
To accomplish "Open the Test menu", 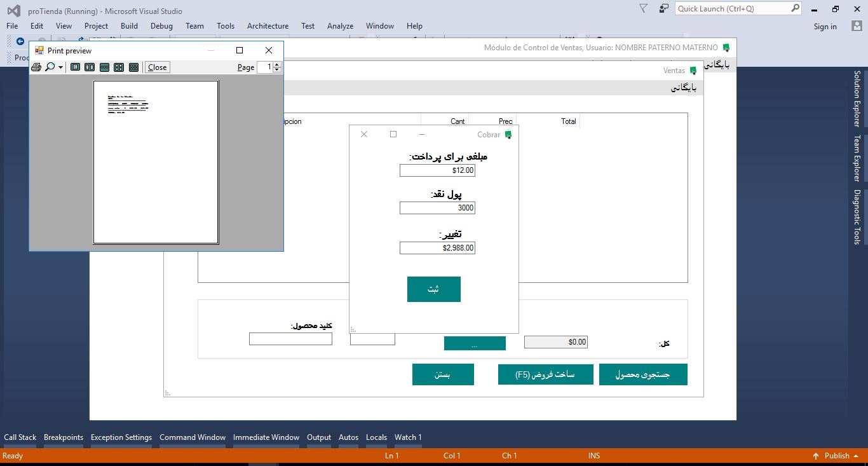I will point(308,26).
